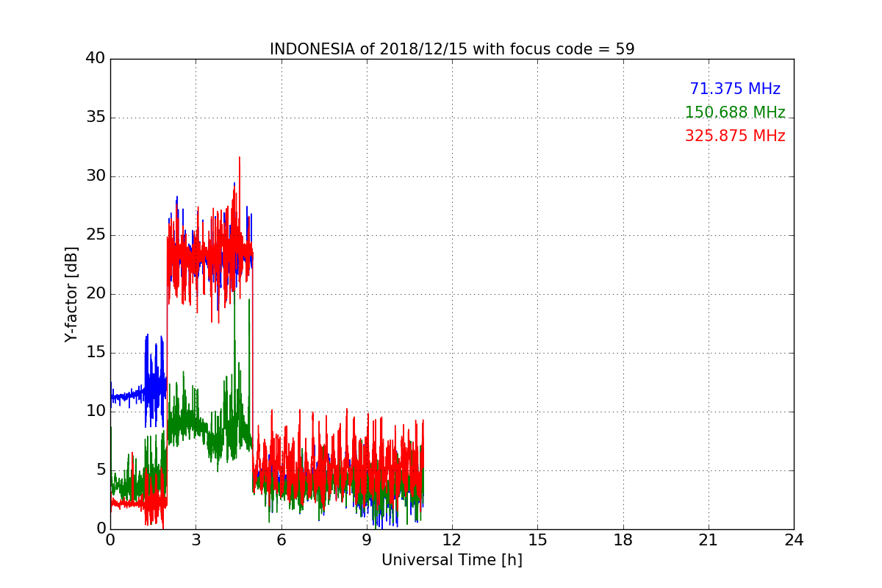Click the Y-factor [dB] axis label

pos(71,294)
